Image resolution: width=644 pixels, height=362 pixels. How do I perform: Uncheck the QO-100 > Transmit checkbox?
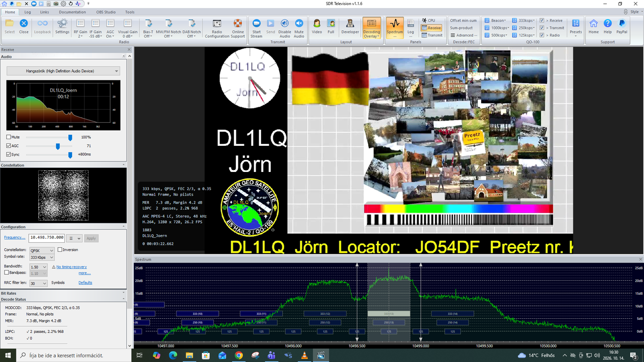542,28
